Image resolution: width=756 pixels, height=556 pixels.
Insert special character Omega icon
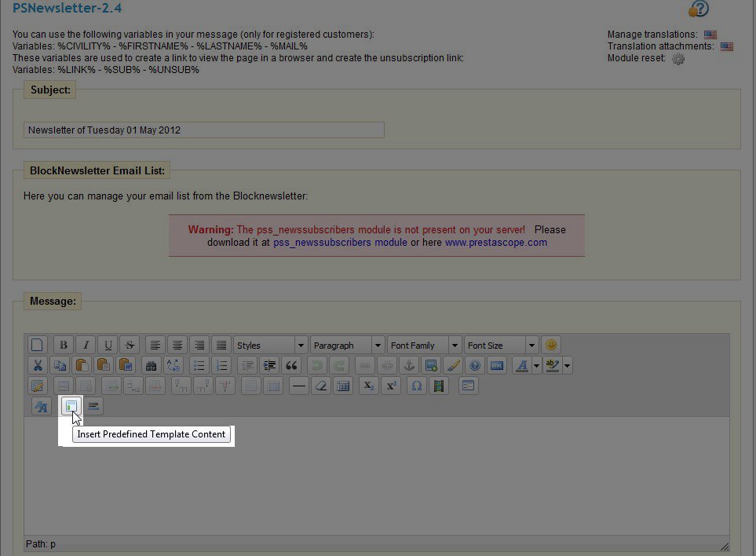tap(416, 386)
